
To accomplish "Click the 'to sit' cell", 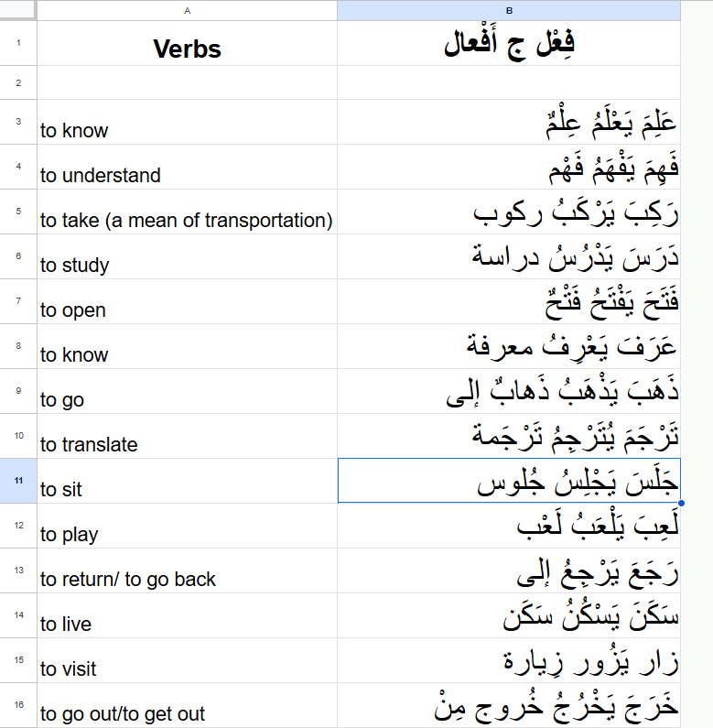I will coord(187,481).
